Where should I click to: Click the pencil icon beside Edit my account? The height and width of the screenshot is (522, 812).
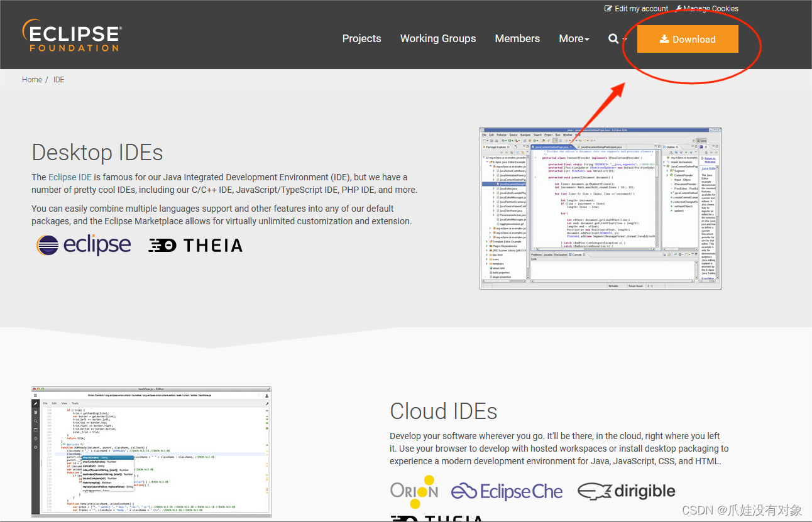click(608, 8)
